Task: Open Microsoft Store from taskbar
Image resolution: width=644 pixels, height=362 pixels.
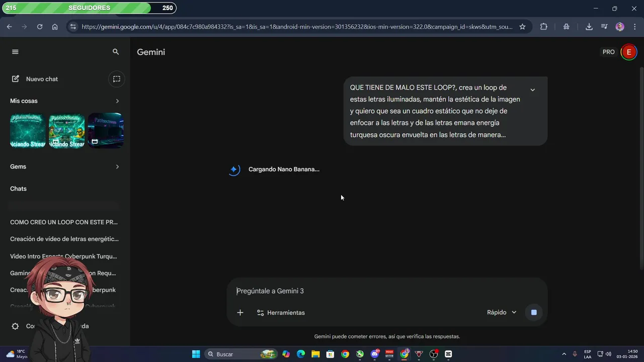Action: [x=330, y=354]
